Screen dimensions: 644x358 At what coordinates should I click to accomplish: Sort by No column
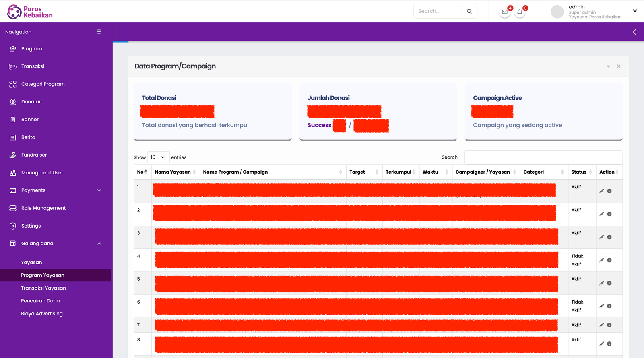point(142,172)
